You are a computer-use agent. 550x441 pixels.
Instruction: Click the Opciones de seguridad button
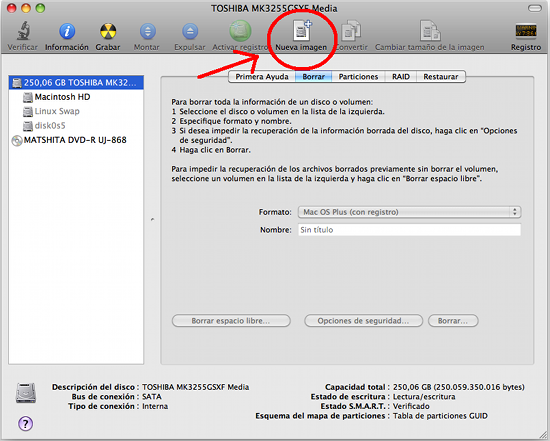[x=363, y=321]
